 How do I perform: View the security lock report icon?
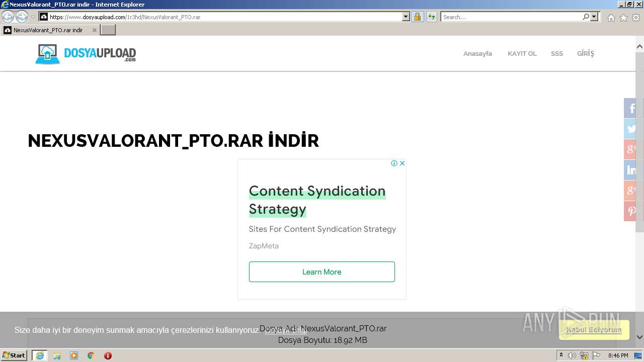417,17
